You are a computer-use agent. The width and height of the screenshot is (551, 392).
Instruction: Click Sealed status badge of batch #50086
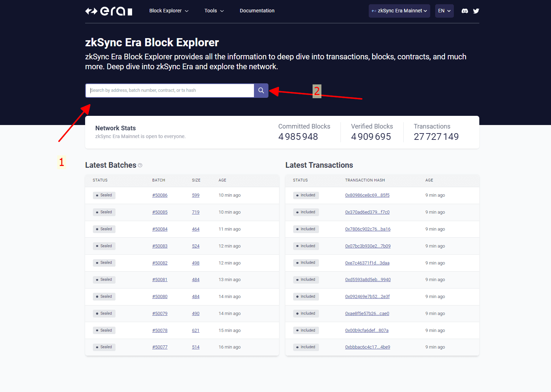pos(104,195)
